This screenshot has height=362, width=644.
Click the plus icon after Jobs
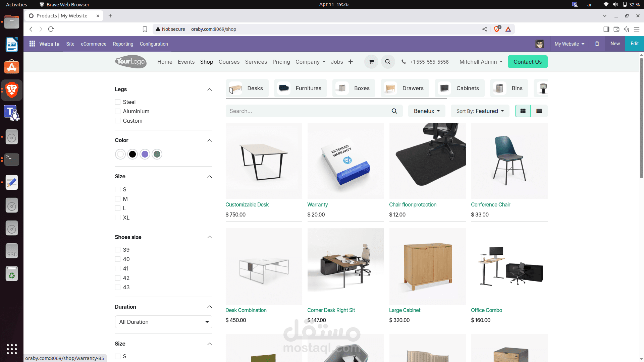coord(351,62)
